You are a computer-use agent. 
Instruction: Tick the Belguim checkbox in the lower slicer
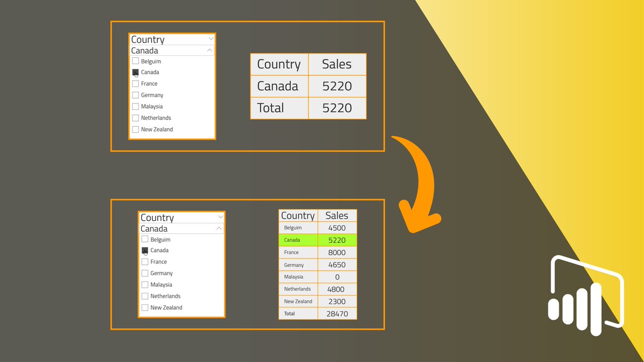coord(145,239)
